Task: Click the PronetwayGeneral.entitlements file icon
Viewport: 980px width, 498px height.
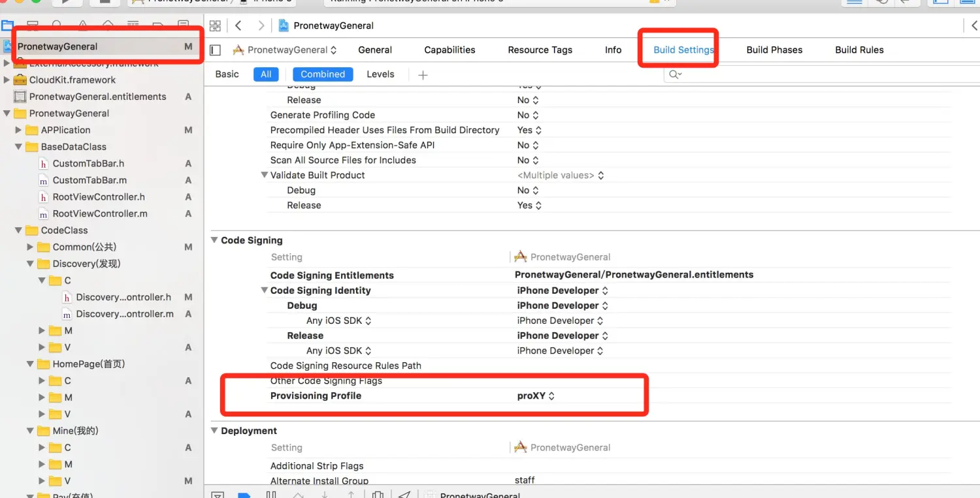Action: [x=20, y=97]
